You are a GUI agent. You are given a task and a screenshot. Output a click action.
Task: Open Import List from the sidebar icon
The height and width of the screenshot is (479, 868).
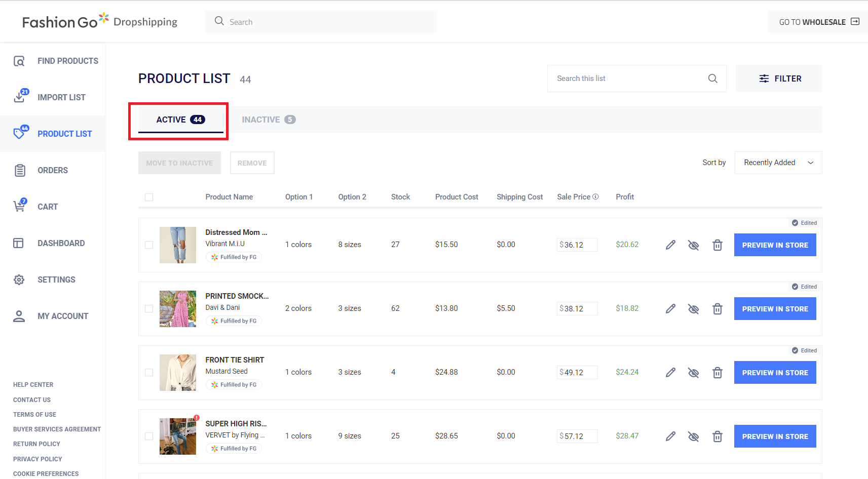coord(20,96)
